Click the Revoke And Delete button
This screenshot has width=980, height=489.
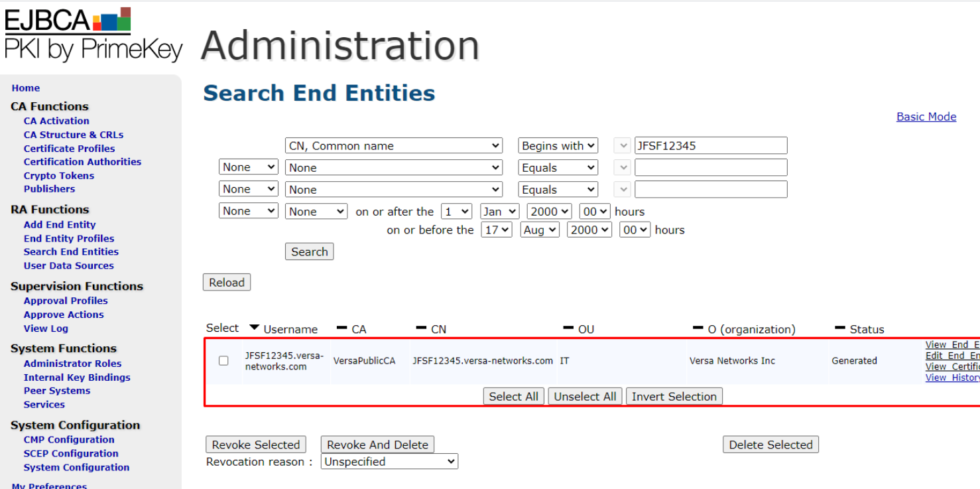point(378,445)
